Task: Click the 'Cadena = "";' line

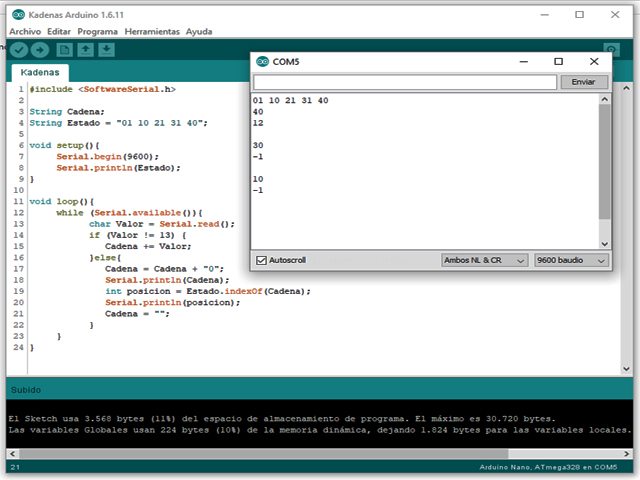Action: pos(137,314)
